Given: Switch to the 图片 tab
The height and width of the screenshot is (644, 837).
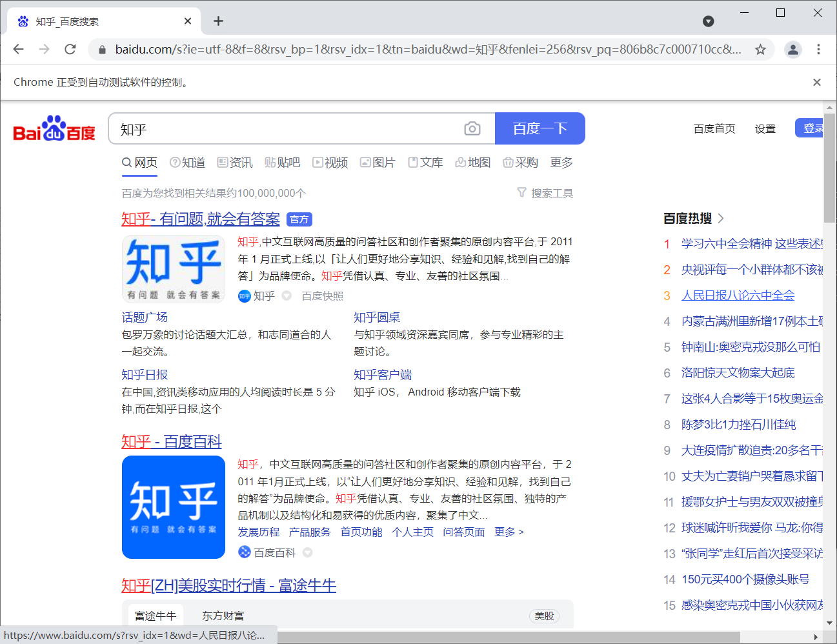Looking at the screenshot, I should [378, 163].
